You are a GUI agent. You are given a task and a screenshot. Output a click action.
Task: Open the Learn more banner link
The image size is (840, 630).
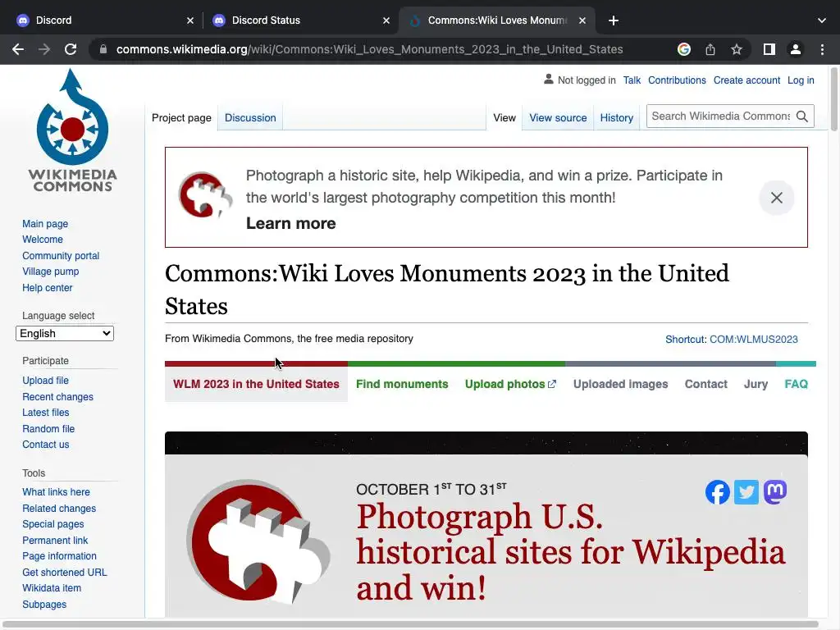pos(291,223)
